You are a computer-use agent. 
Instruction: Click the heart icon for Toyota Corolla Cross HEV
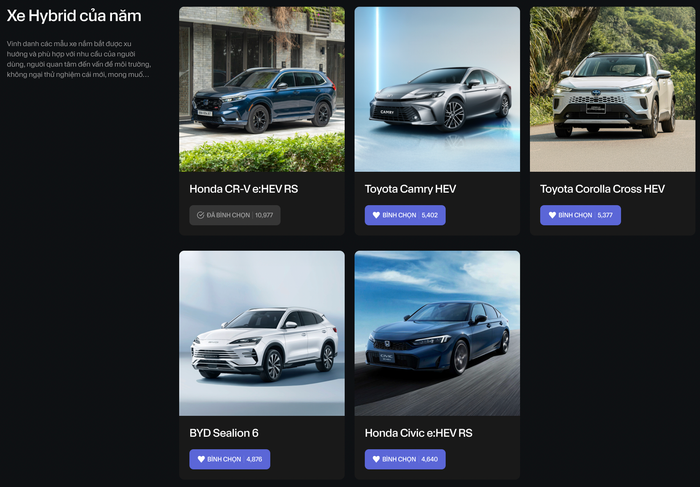(552, 215)
